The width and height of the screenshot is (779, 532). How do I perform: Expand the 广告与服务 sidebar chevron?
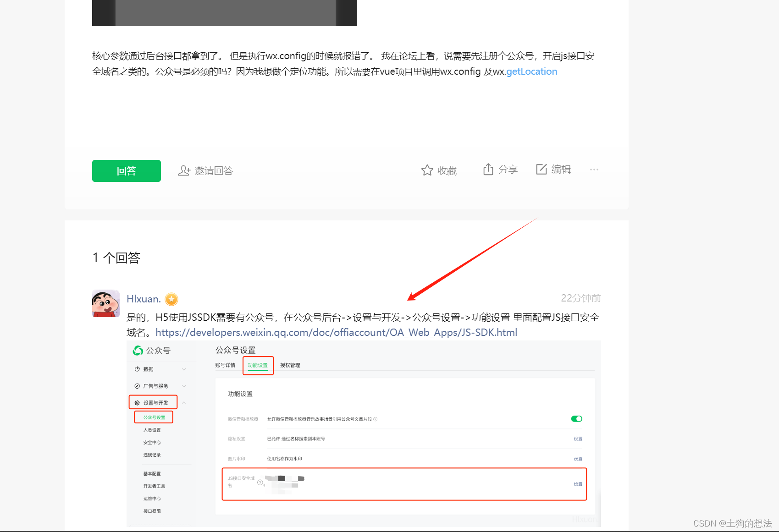pos(184,386)
